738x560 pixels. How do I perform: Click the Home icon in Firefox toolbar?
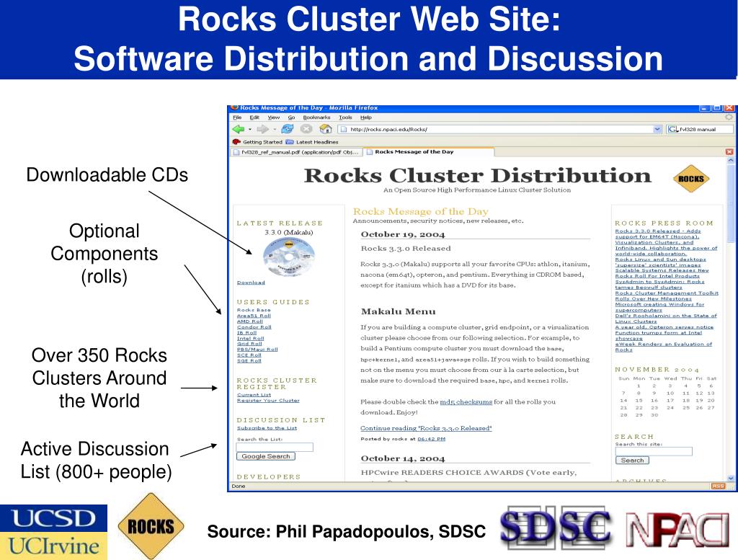coord(326,129)
